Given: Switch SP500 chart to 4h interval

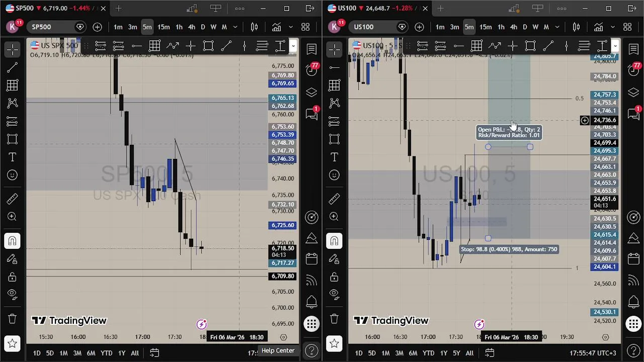Looking at the screenshot, I should point(192,27).
